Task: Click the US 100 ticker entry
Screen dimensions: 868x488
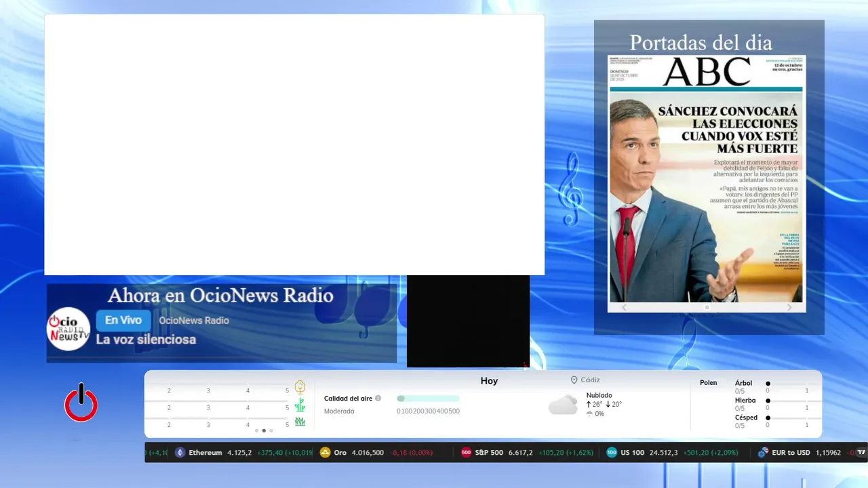Action: pos(673,453)
